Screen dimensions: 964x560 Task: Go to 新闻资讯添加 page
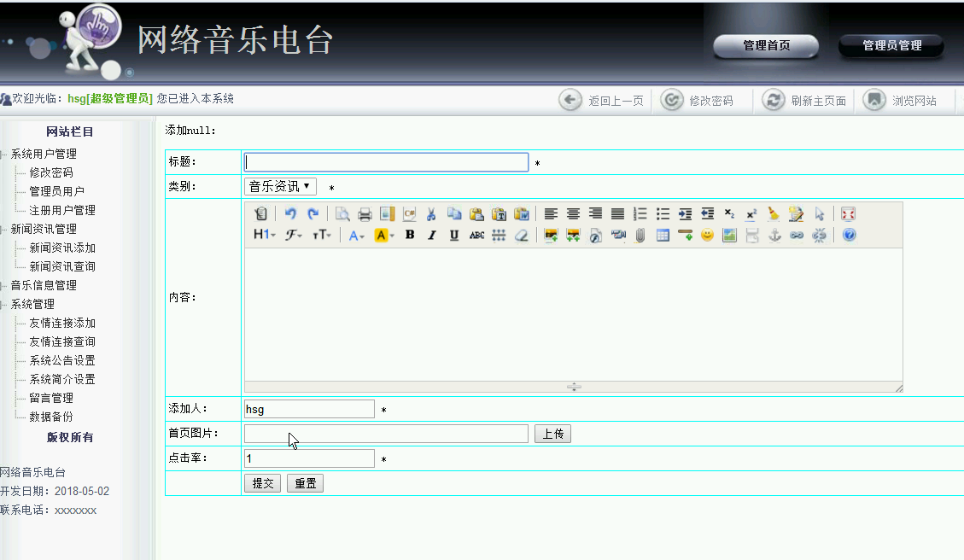coord(62,248)
